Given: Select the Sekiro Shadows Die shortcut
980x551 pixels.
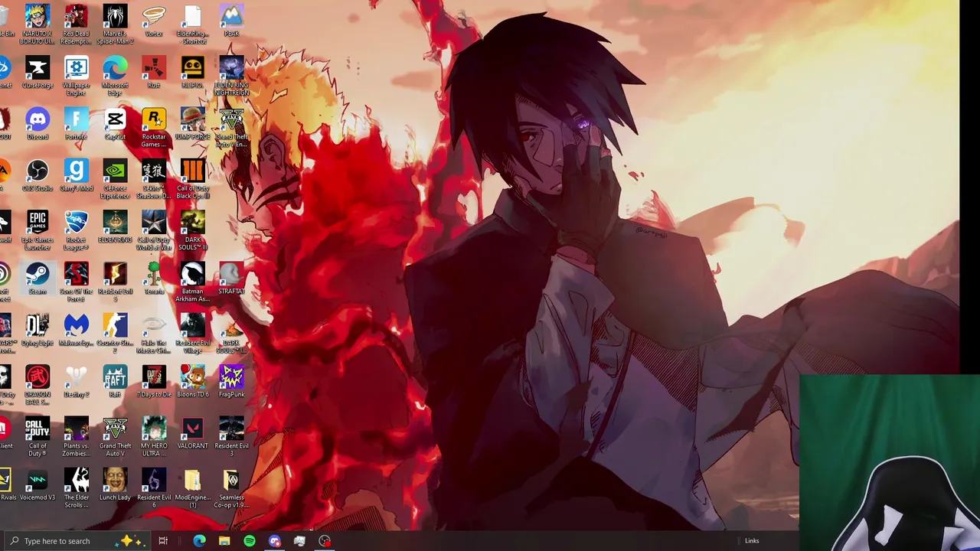Looking at the screenshot, I should (153, 179).
